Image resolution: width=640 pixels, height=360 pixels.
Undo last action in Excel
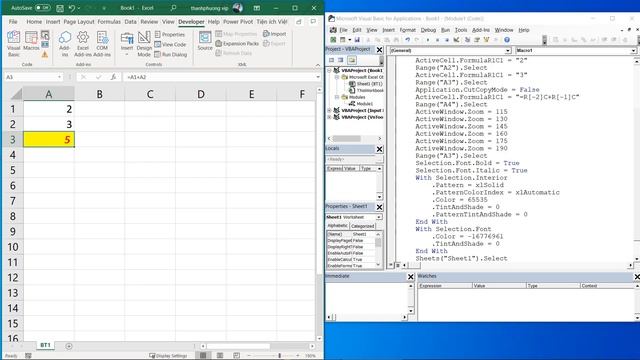72,8
